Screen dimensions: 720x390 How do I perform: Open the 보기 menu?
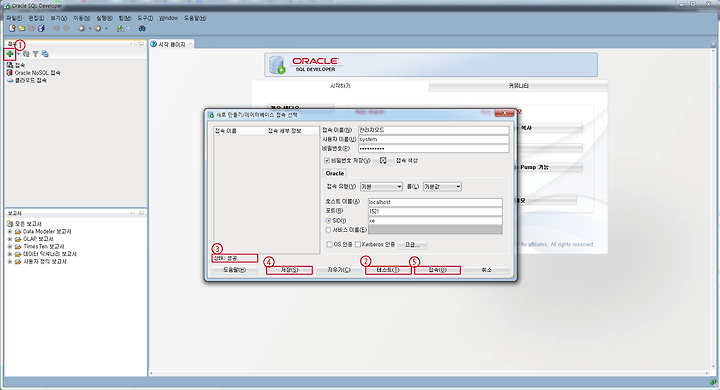[58, 18]
